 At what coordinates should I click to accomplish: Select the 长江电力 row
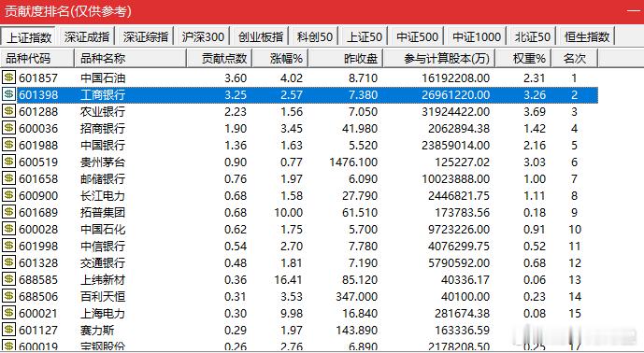299,195
